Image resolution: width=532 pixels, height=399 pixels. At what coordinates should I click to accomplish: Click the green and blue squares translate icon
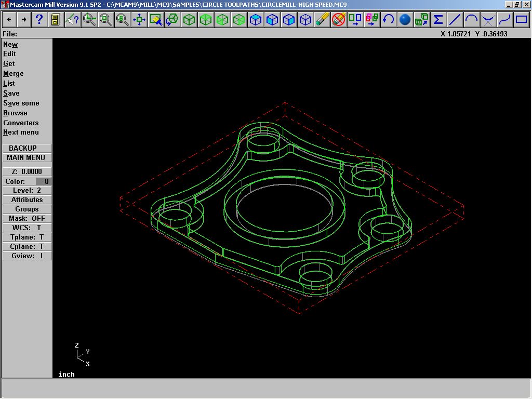(x=355, y=20)
